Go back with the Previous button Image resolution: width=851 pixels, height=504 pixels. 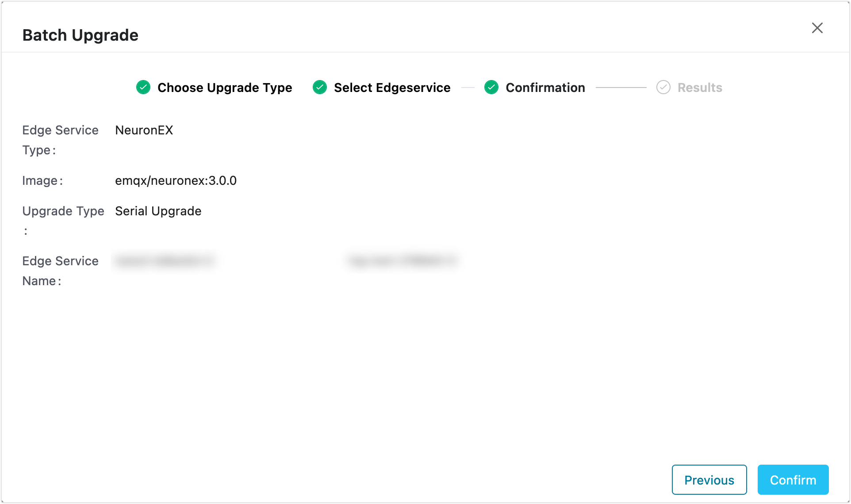tap(709, 480)
